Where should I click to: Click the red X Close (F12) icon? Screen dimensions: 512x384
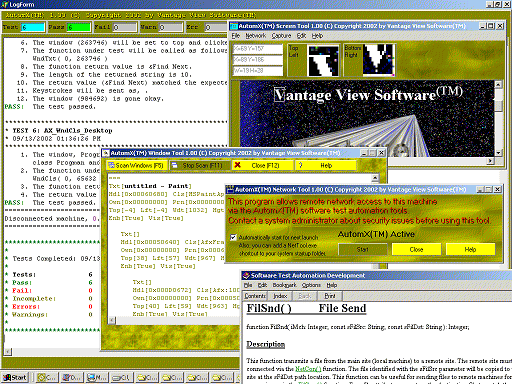237,165
